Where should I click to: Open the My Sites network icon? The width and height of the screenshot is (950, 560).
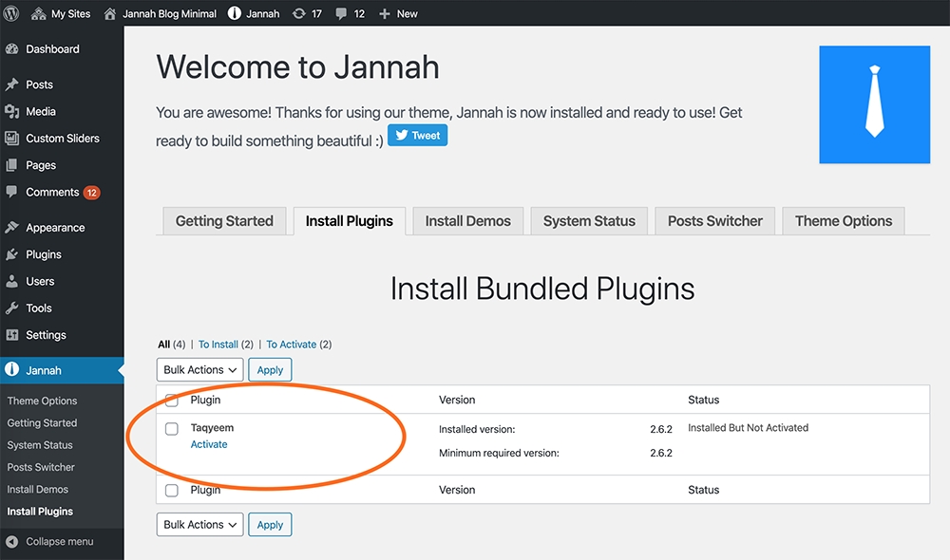coord(38,13)
